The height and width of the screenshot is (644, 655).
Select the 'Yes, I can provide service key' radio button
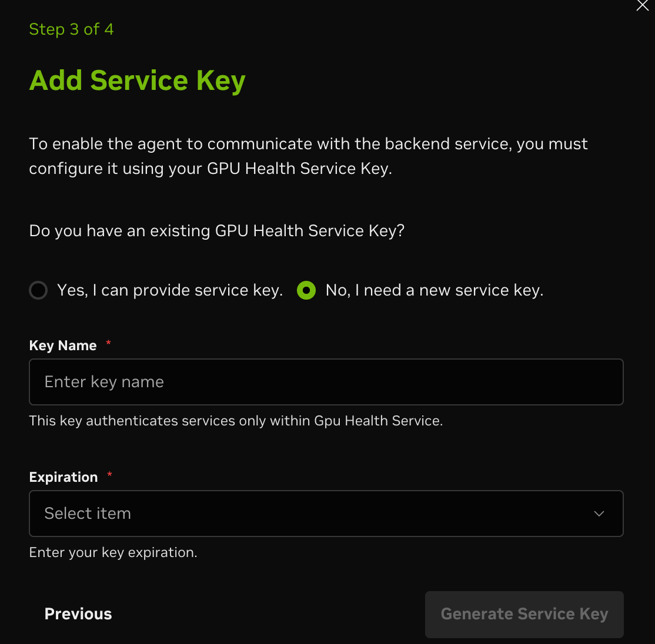coord(38,290)
